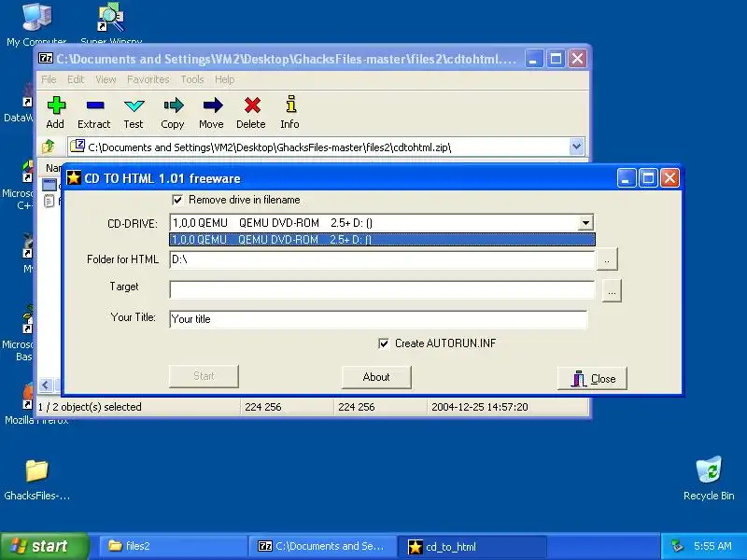
Task: Open the Tools menu in 7-Zip
Action: pos(192,79)
